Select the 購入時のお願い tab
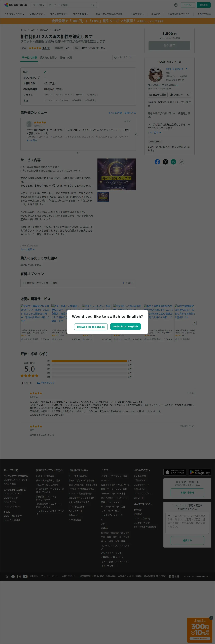The height and width of the screenshot is (644, 215). 48,58
